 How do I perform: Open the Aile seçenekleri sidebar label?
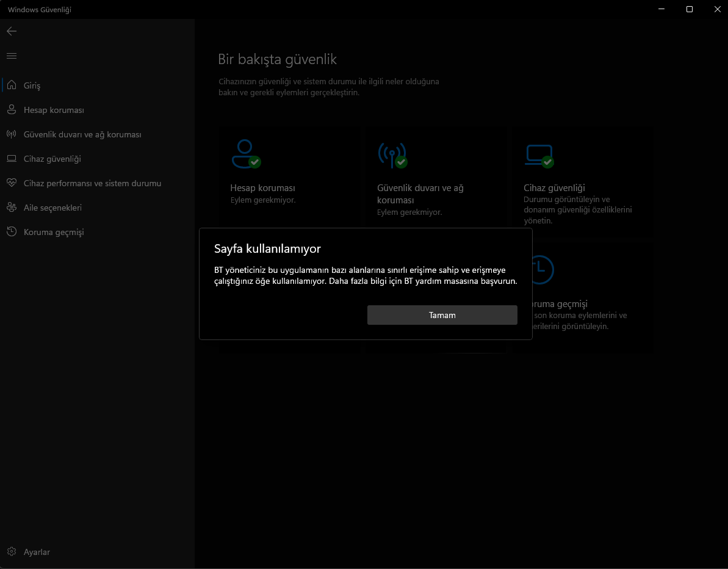pyautogui.click(x=52, y=208)
